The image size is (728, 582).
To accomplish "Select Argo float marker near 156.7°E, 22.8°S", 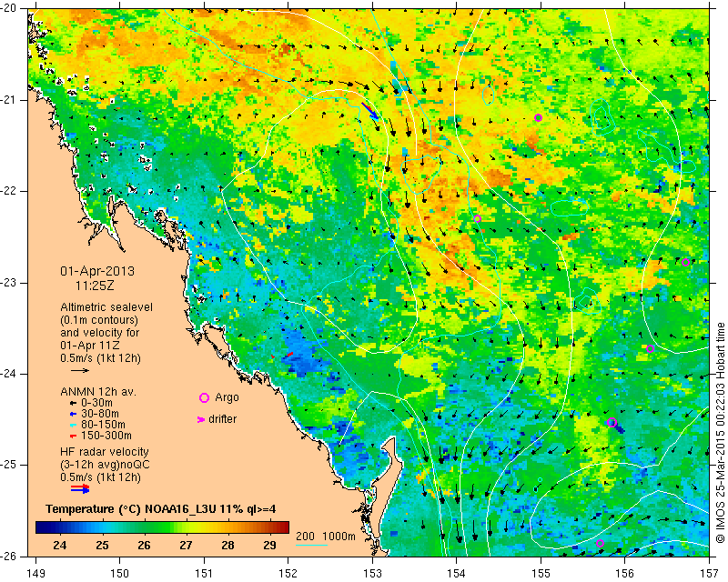I will point(685,262).
